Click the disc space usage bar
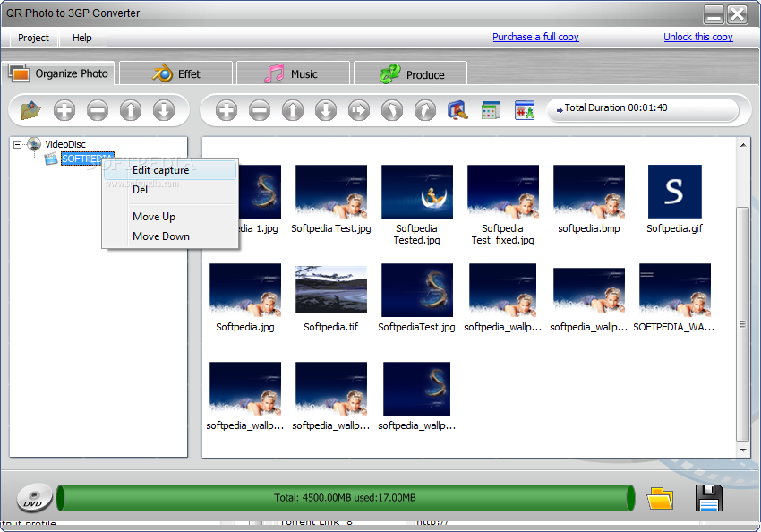The width and height of the screenshot is (761, 532). (x=346, y=498)
